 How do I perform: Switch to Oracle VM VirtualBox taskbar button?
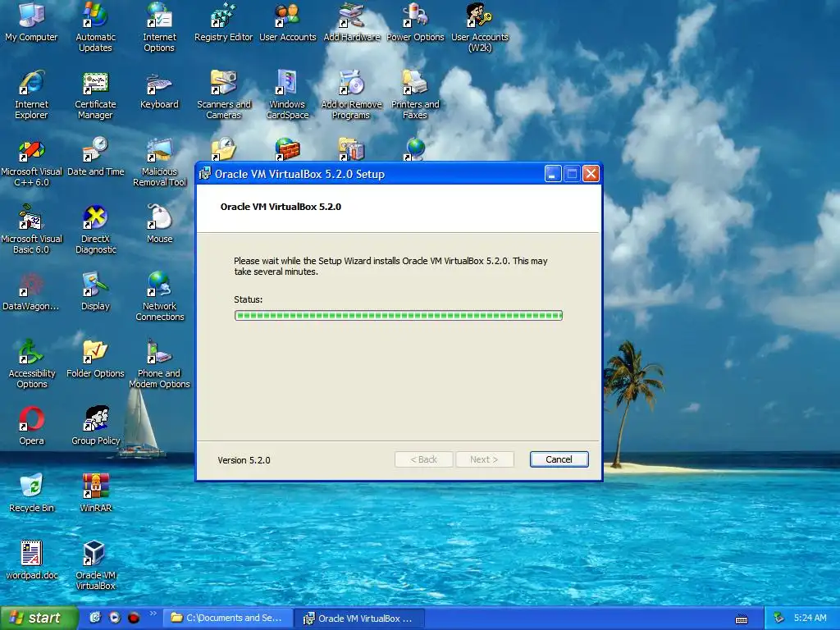pos(361,618)
